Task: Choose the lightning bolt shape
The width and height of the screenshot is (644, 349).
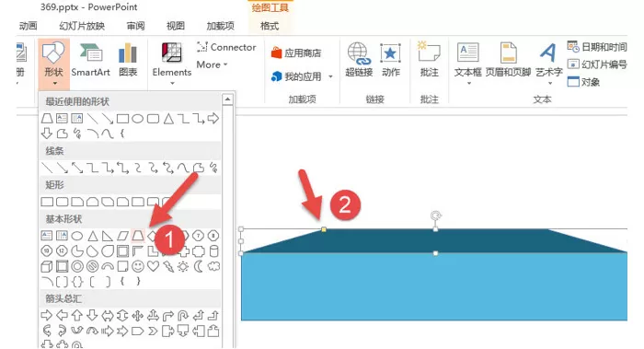Action: click(x=168, y=266)
